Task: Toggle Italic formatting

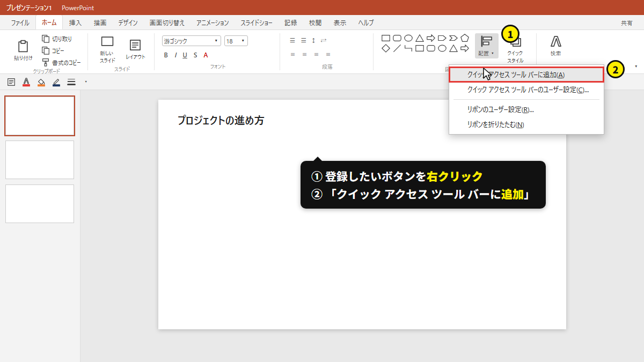Action: pos(175,55)
